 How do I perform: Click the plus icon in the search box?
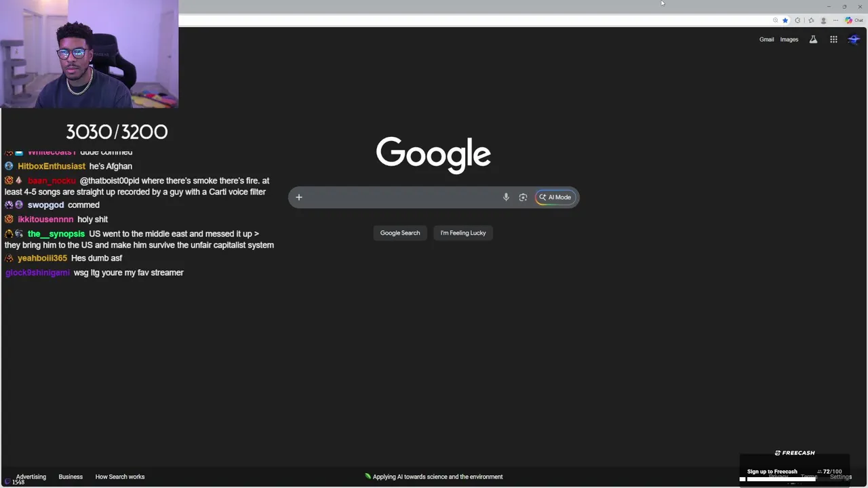click(299, 197)
